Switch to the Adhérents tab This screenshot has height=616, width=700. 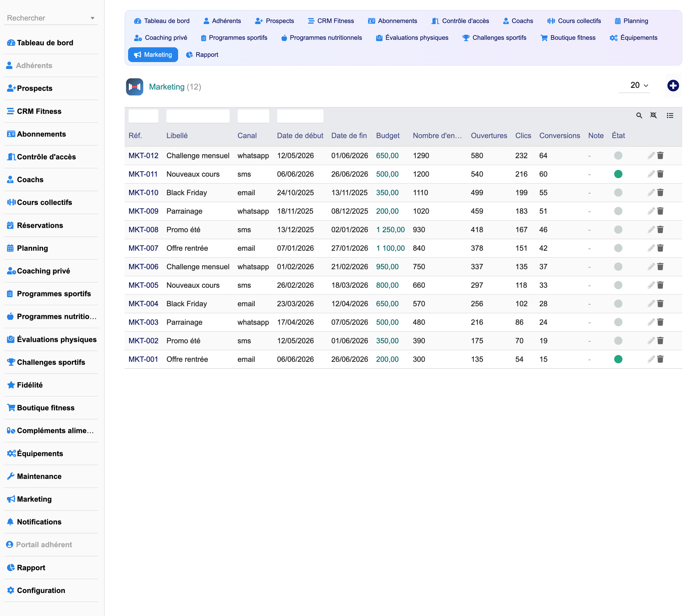222,21
